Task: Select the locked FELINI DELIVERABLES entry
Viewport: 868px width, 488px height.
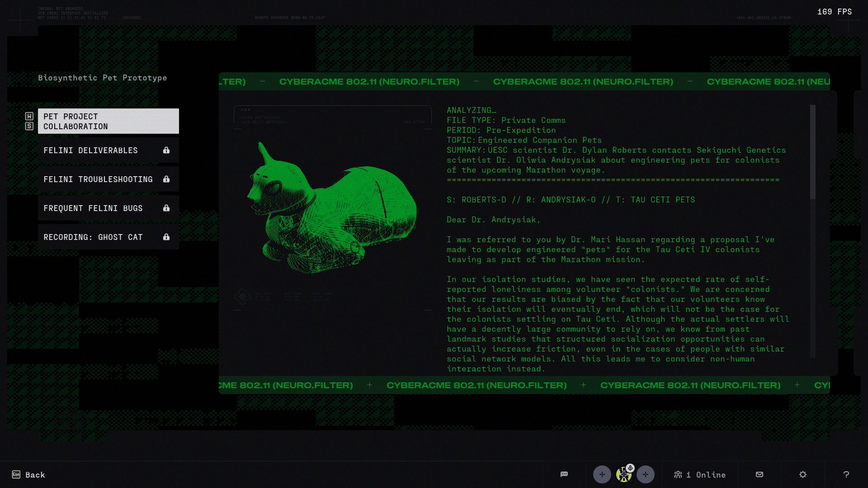Action: pos(108,150)
